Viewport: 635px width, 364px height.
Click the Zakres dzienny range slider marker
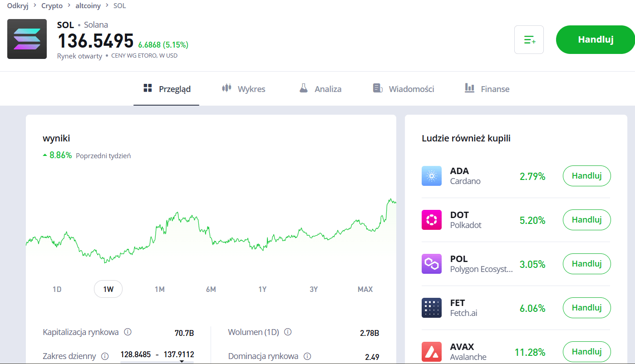point(182,361)
